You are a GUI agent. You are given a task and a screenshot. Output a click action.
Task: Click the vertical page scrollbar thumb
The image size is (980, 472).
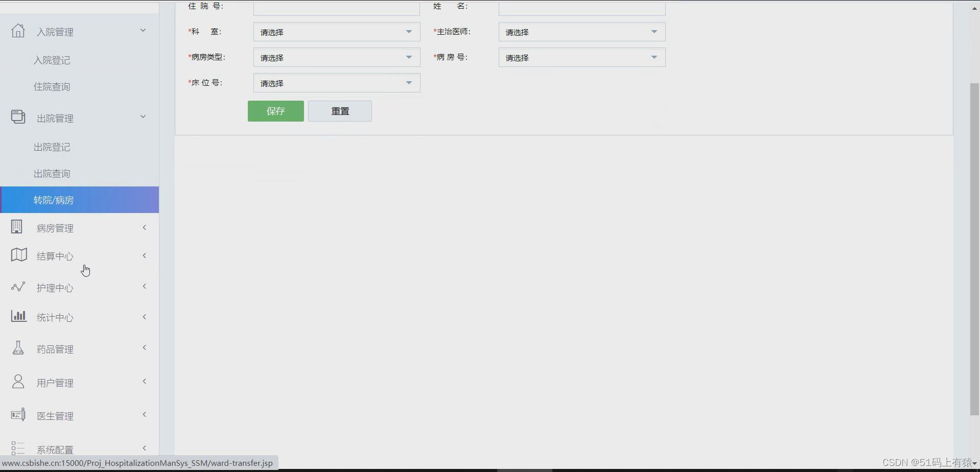(974, 249)
